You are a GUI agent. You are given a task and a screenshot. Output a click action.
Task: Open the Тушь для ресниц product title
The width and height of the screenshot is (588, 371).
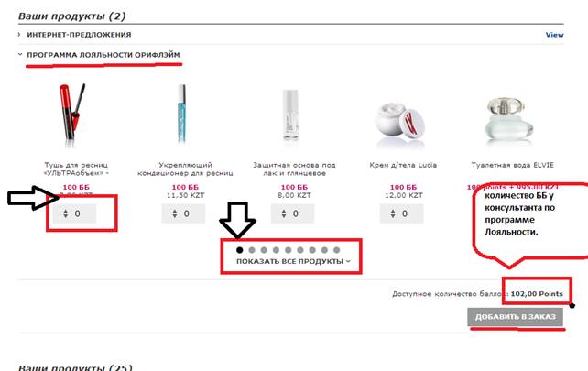[x=76, y=169]
